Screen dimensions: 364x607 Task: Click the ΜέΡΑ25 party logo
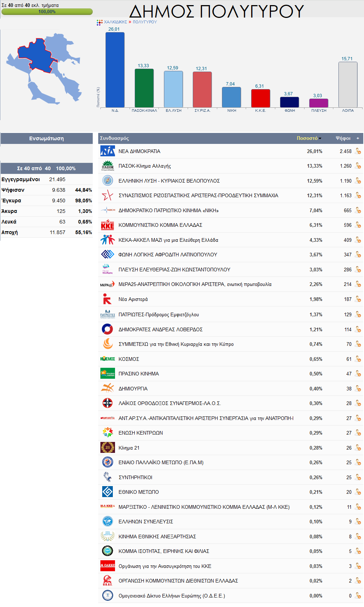[107, 285]
